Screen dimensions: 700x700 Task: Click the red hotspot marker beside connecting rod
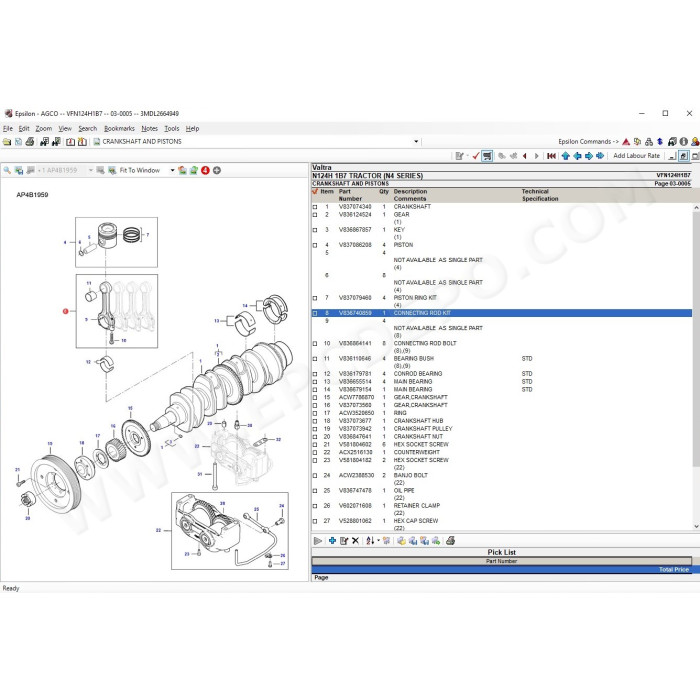(x=66, y=311)
